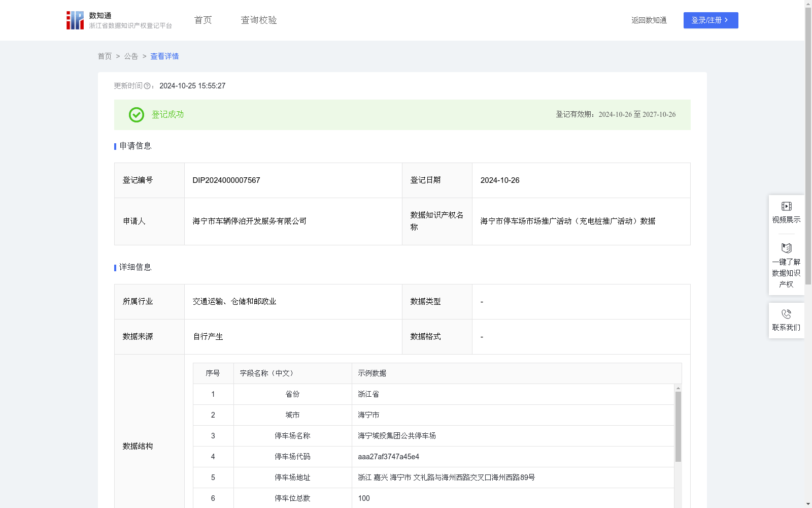Click the 浙江省 example value
This screenshot has width=812, height=508.
(368, 394)
